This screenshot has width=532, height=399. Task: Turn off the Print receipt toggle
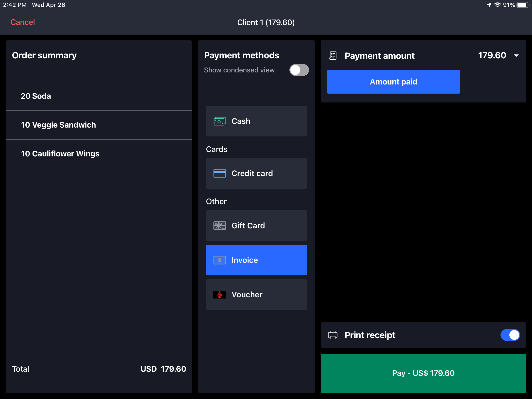click(510, 335)
